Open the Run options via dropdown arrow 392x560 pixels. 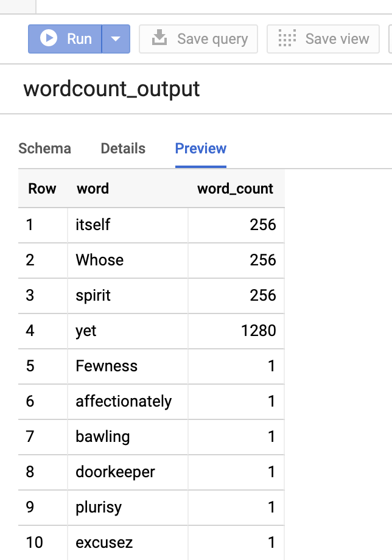pyautogui.click(x=116, y=38)
